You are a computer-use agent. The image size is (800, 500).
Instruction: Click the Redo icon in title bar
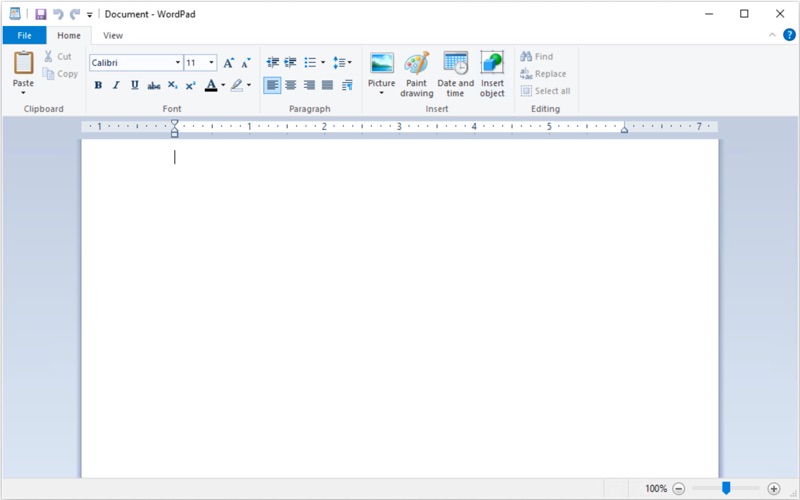coord(75,14)
